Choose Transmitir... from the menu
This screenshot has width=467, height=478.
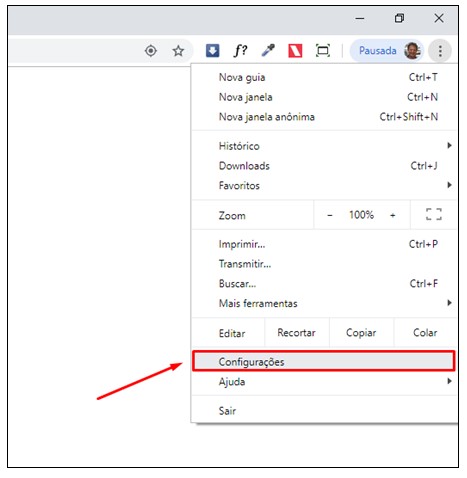coord(324,264)
